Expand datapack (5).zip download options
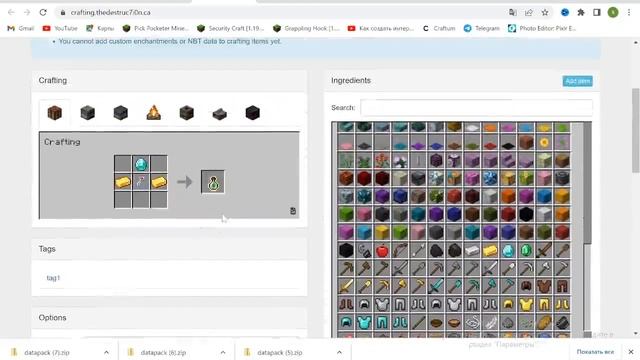640x360 pixels. coord(339,352)
